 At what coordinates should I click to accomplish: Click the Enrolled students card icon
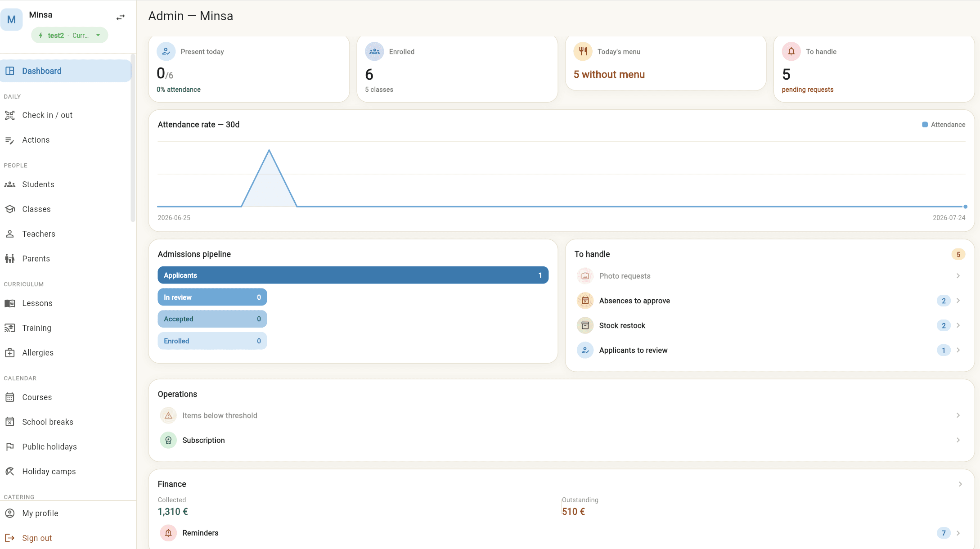click(x=374, y=51)
